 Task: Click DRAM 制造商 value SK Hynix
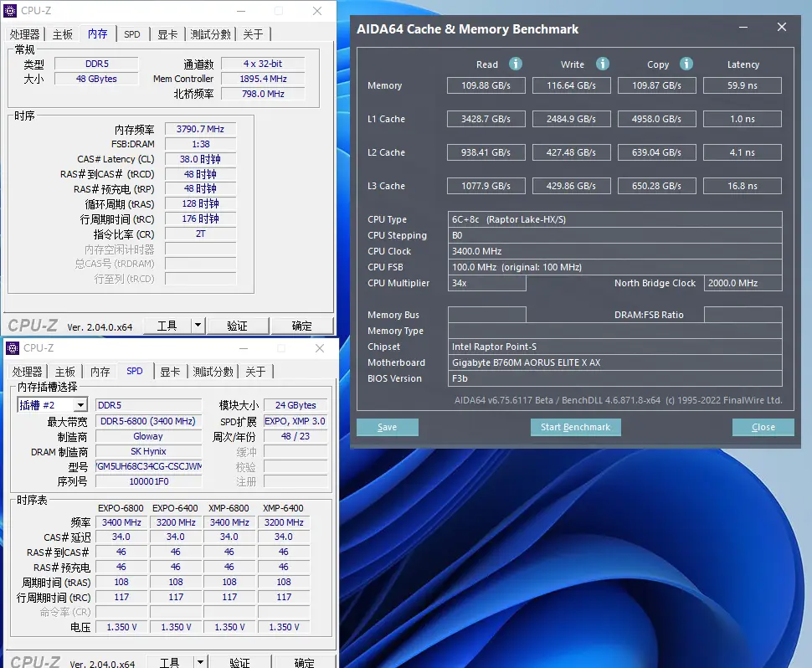[x=148, y=451]
